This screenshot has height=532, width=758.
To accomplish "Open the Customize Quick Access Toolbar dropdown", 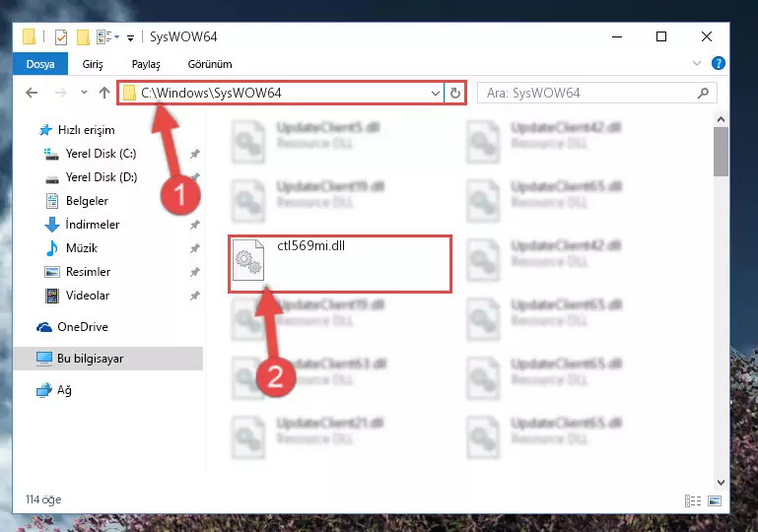I will [x=130, y=37].
